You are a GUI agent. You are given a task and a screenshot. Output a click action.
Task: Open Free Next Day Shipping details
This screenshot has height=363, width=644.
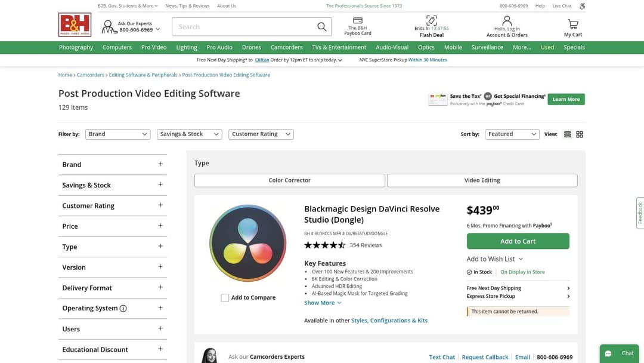(518, 288)
